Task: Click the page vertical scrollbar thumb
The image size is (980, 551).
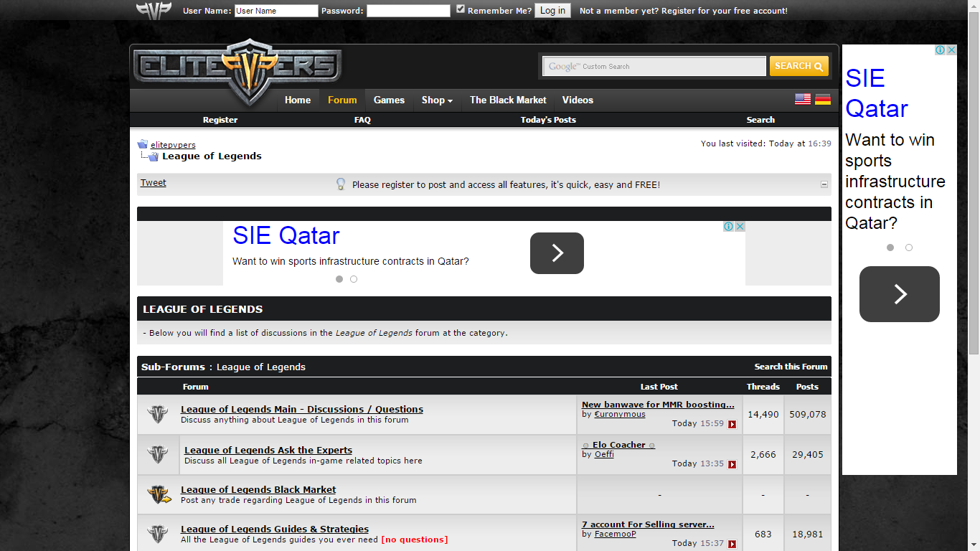Action: click(x=974, y=183)
